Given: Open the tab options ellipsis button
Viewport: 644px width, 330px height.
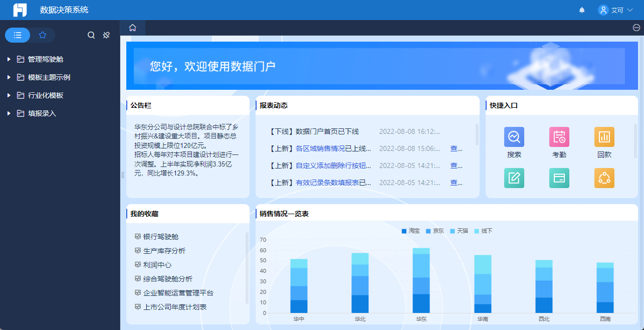Looking at the screenshot, I should point(636,28).
